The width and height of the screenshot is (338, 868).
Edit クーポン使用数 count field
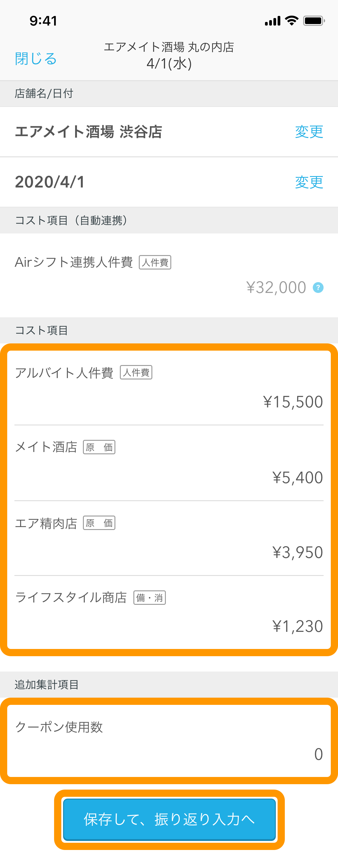[169, 741]
